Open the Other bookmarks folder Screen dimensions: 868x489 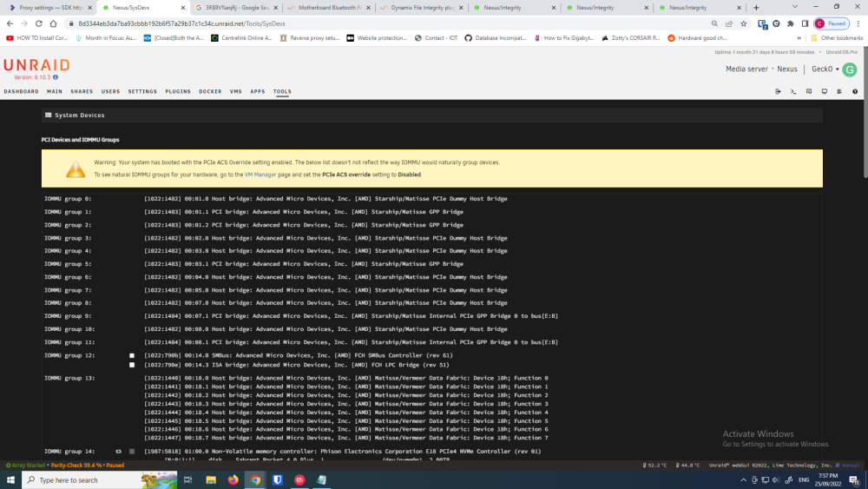click(837, 38)
